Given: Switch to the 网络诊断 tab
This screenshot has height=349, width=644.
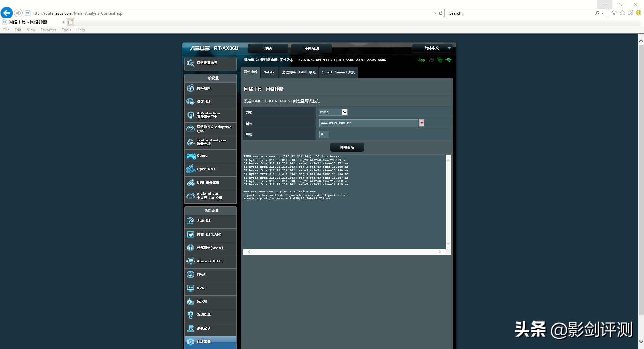Looking at the screenshot, I should click(251, 72).
